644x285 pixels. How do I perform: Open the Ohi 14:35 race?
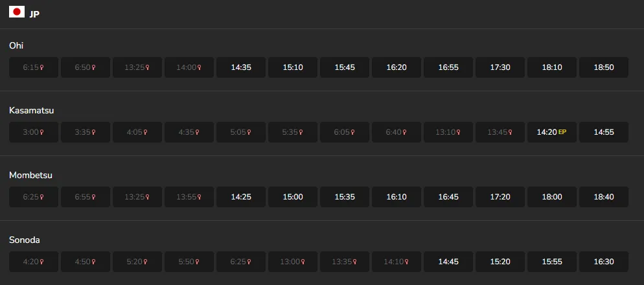(241, 67)
